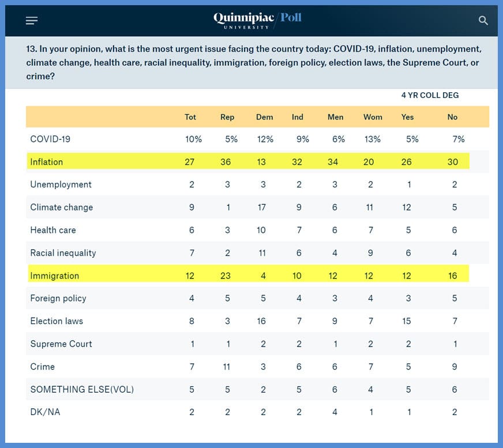
Task: Open the hamburger menu icon
Action: click(32, 21)
